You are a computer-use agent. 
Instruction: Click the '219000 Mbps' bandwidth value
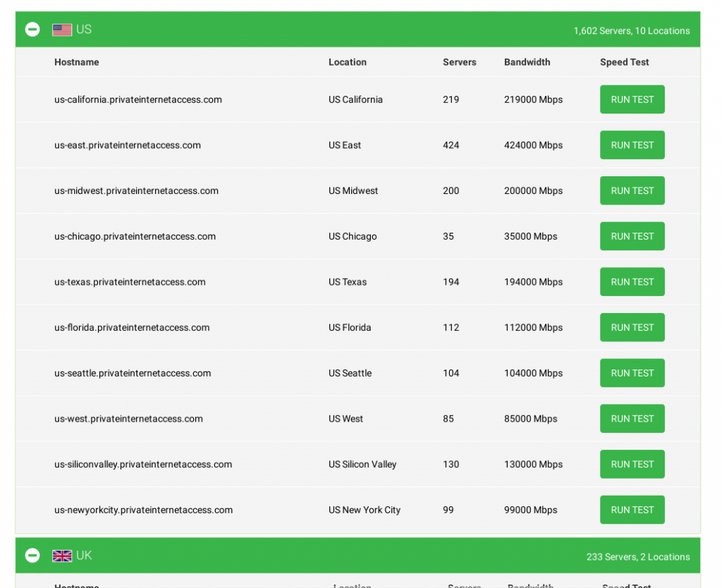533,99
